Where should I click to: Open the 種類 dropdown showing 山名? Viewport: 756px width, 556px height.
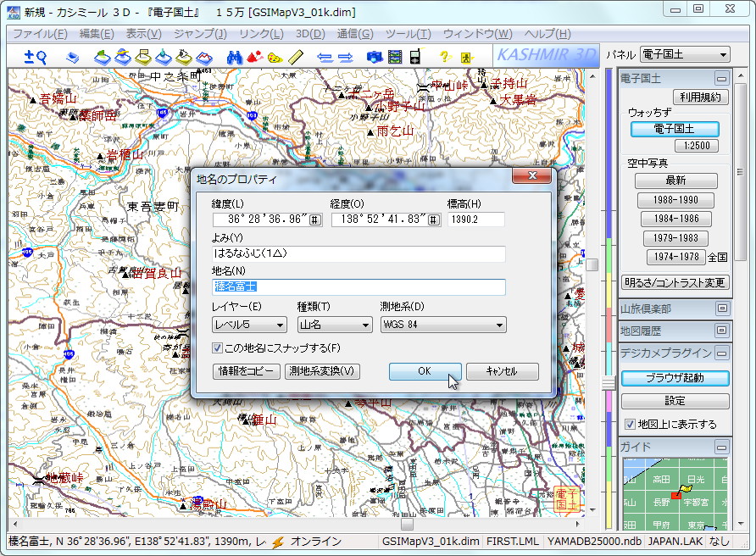[335, 325]
